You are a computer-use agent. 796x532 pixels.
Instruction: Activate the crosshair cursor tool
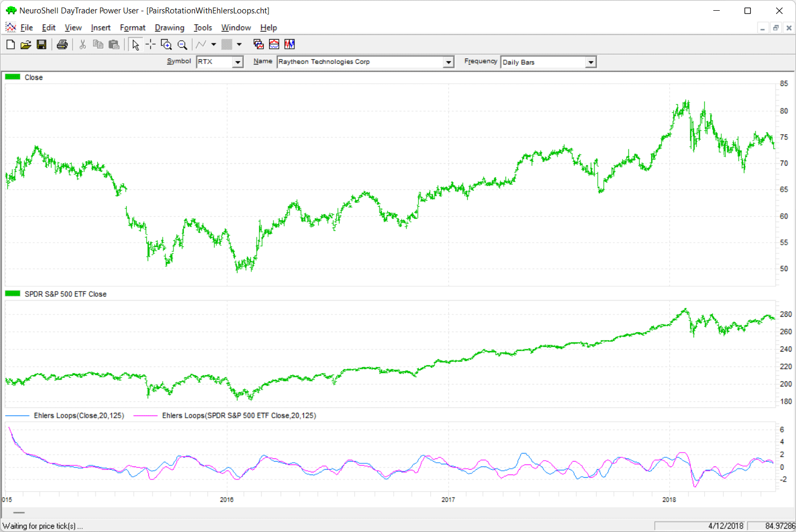pyautogui.click(x=151, y=45)
